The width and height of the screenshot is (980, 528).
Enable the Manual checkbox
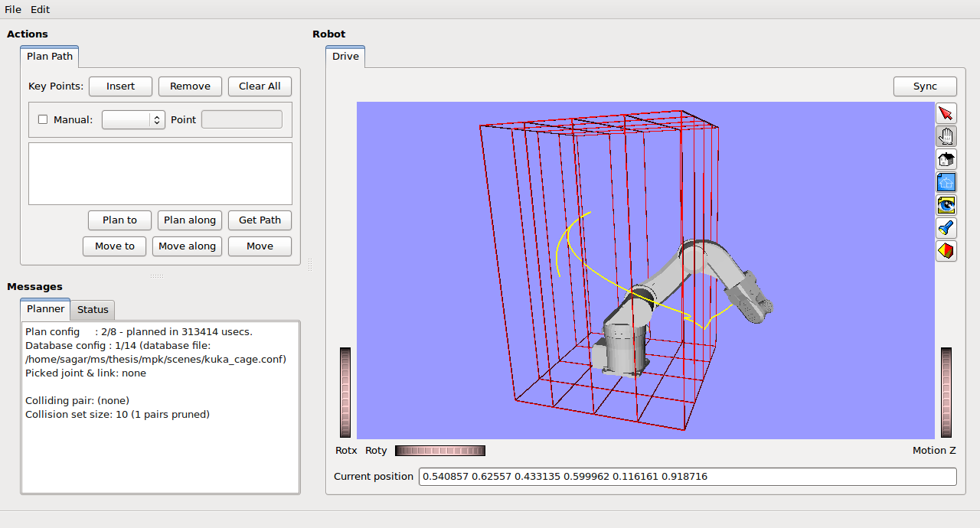[43, 119]
